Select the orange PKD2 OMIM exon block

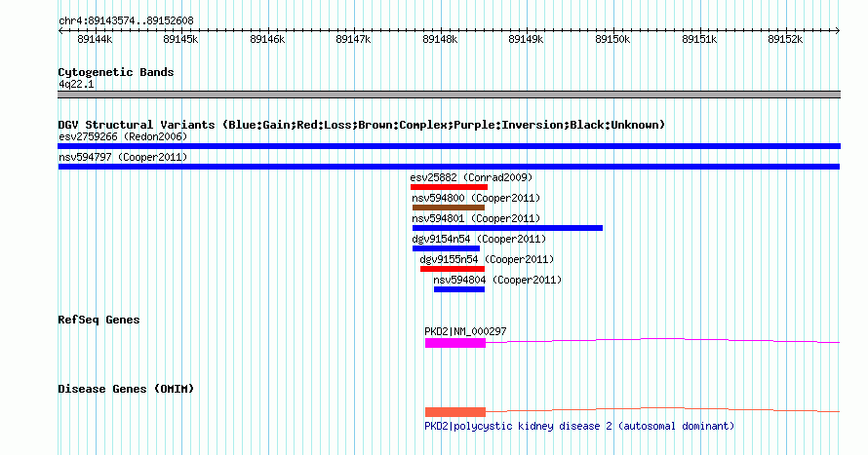pos(455,412)
